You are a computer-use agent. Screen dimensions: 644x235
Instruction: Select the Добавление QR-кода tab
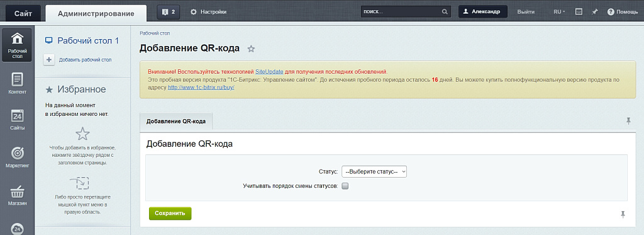tap(176, 122)
